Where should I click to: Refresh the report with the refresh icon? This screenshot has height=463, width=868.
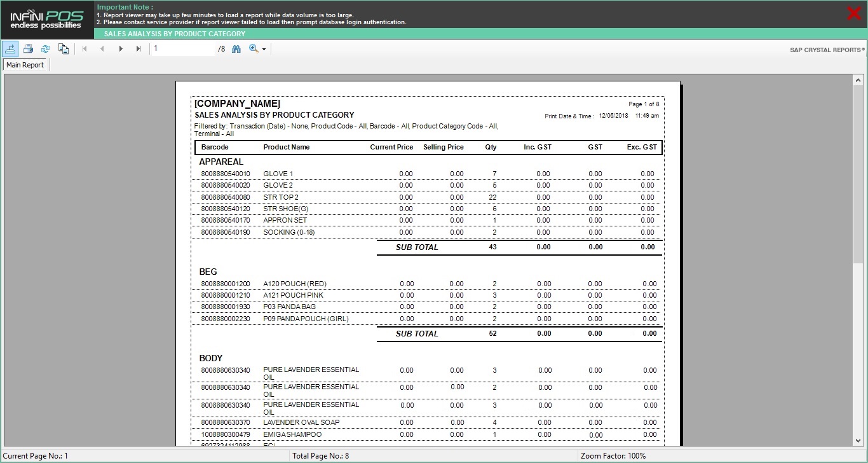pos(46,48)
